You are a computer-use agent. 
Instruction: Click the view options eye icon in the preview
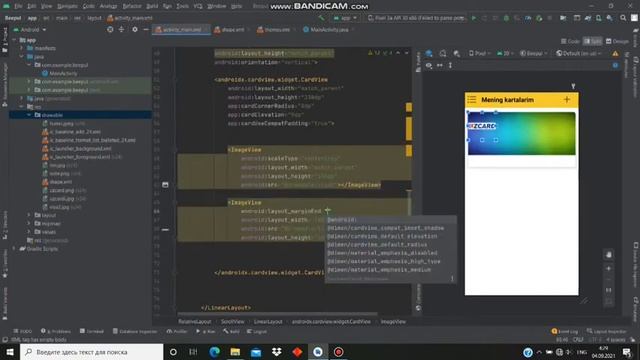point(429,65)
